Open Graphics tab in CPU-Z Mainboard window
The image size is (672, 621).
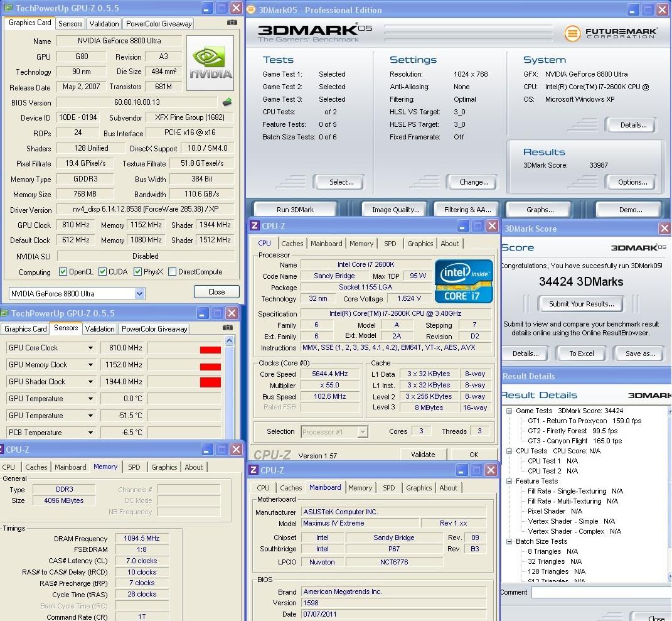click(419, 488)
